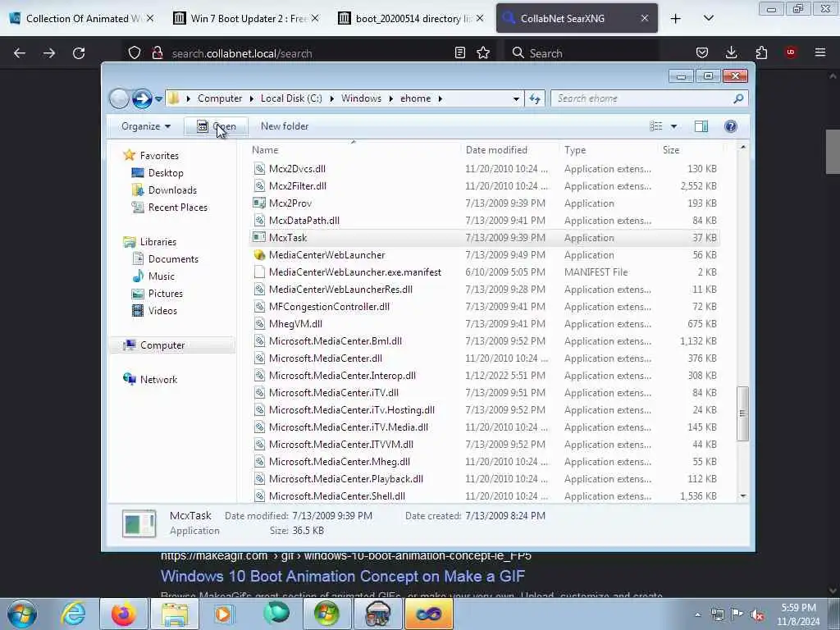Select McxDataPath.dll in the file list
The width and height of the screenshot is (840, 630).
click(x=304, y=220)
